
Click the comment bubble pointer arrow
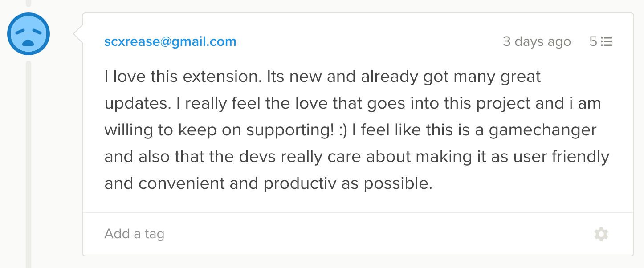[78, 34]
